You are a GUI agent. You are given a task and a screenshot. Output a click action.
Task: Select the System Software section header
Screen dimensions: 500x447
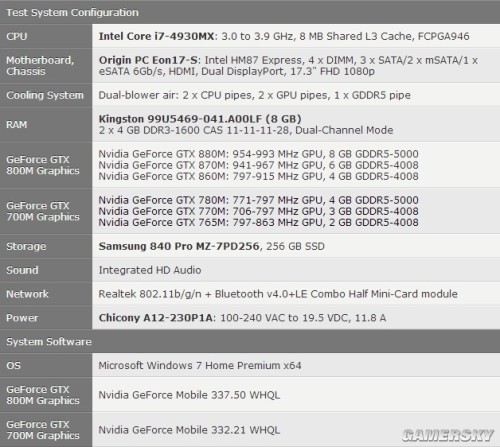[49, 342]
